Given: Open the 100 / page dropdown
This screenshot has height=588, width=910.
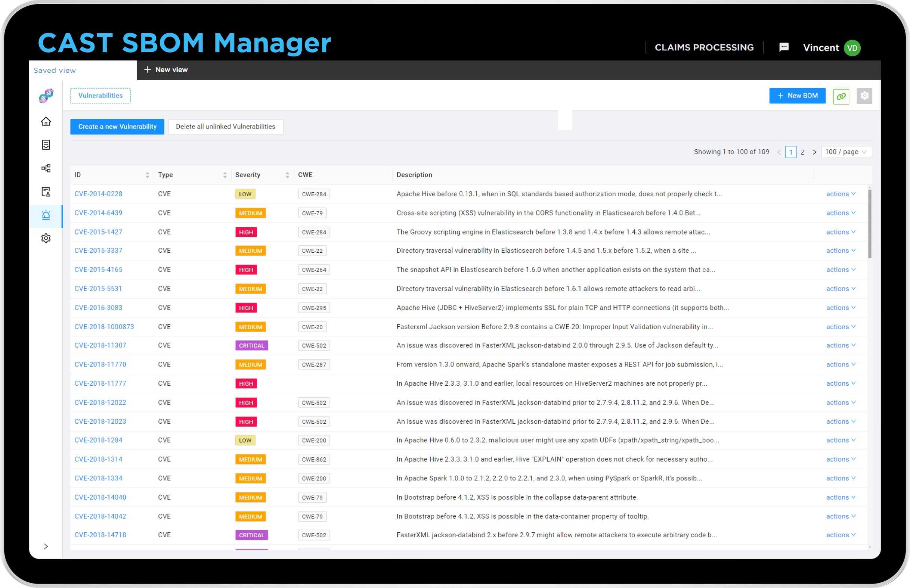Looking at the screenshot, I should (846, 152).
